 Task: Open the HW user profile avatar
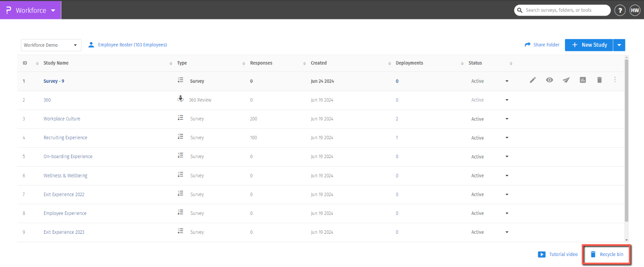pos(635,11)
